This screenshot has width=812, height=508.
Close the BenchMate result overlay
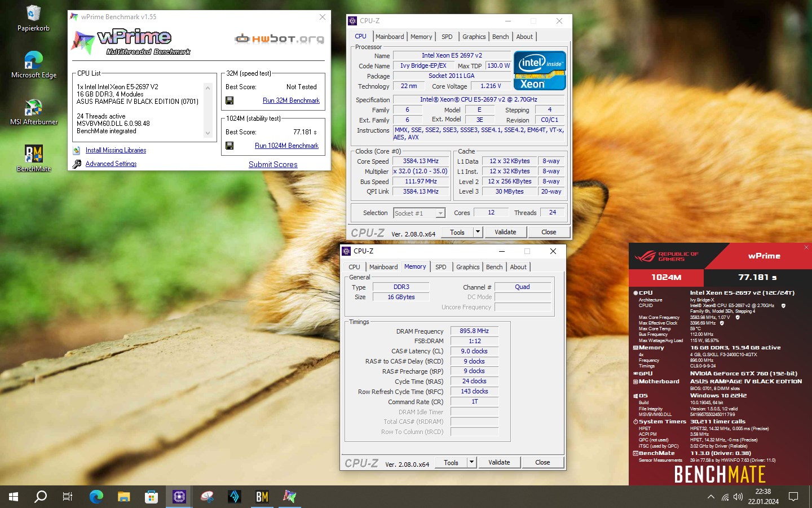[x=806, y=247]
